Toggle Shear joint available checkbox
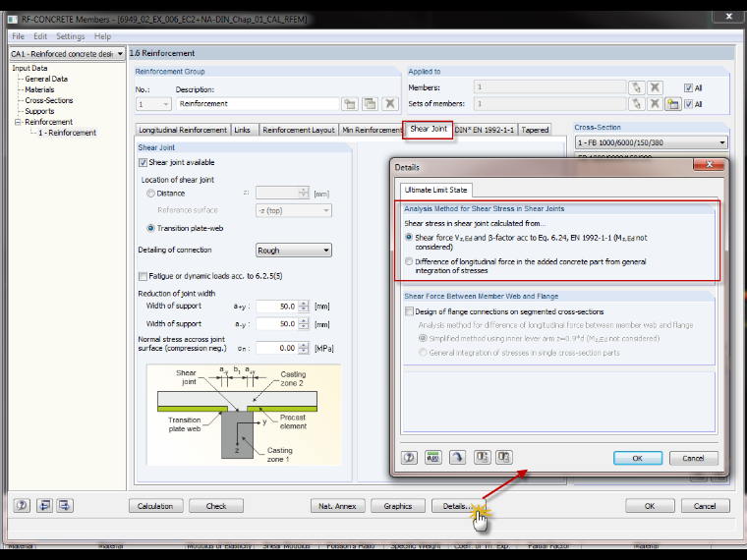Image resolution: width=747 pixels, height=560 pixels. coord(143,163)
